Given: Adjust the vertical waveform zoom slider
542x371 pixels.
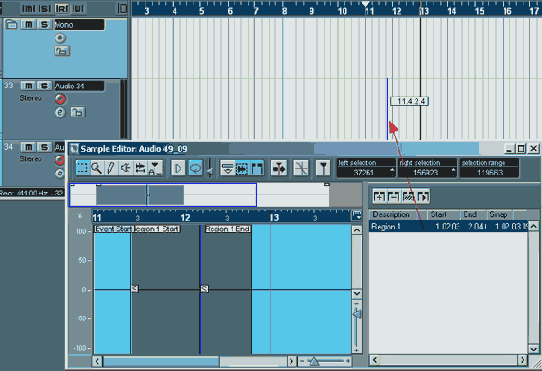Looking at the screenshot, I should pyautogui.click(x=356, y=314).
